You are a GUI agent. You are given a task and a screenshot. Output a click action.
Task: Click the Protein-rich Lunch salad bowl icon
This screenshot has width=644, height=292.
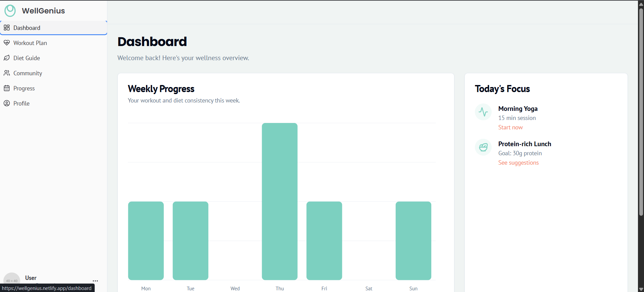(483, 147)
